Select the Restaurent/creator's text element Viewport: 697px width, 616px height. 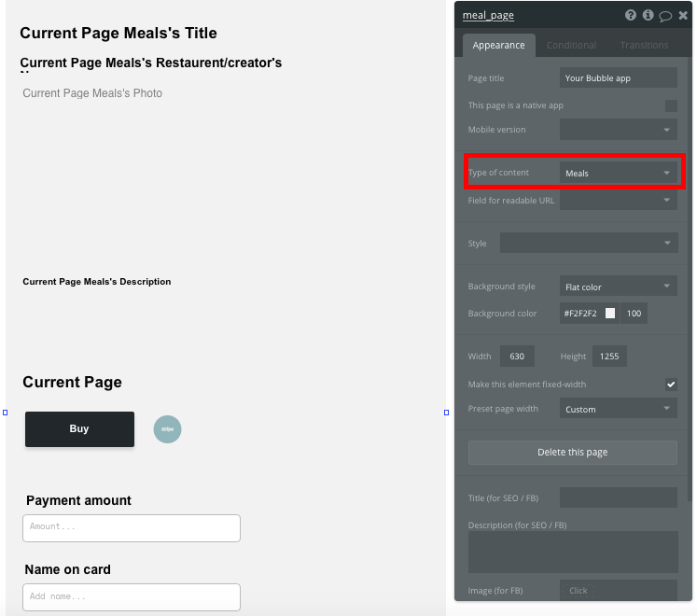(x=151, y=63)
